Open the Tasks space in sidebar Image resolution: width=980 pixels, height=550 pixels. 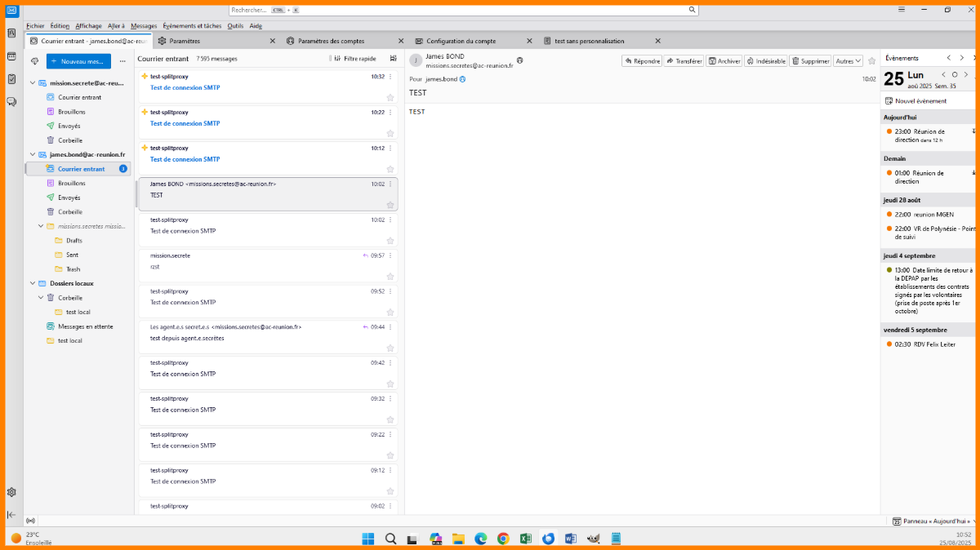pyautogui.click(x=11, y=79)
